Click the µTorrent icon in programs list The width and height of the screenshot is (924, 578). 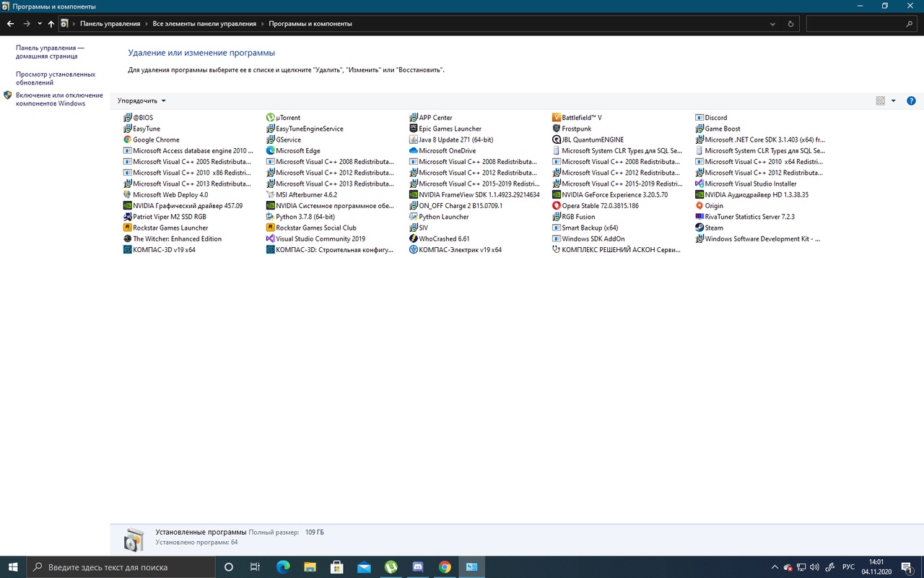[271, 118]
